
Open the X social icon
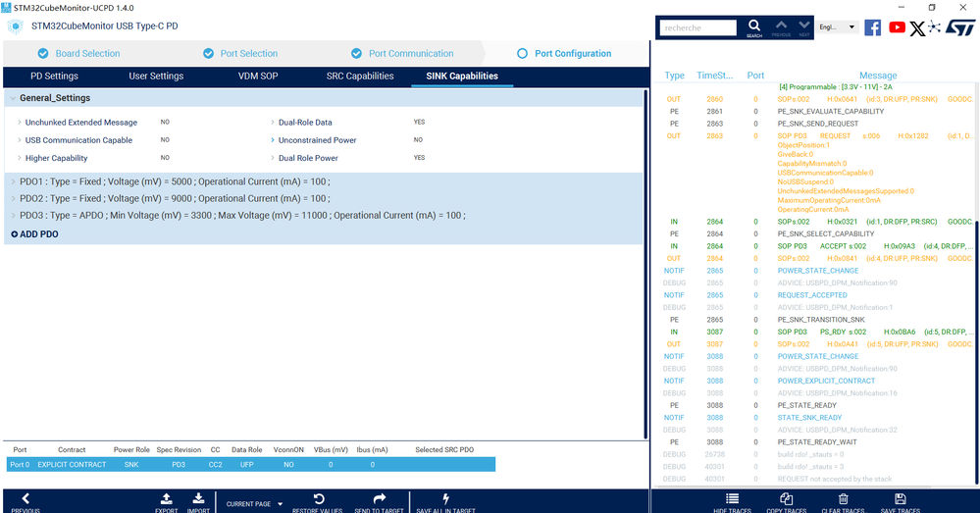point(917,28)
